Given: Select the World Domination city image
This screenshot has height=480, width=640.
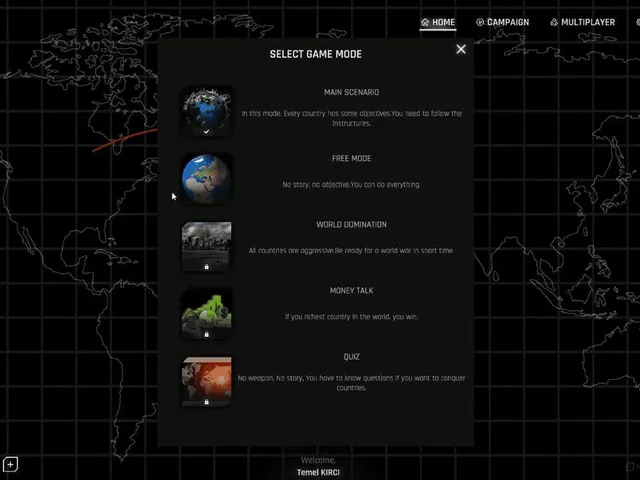Looking at the screenshot, I should pos(207,246).
